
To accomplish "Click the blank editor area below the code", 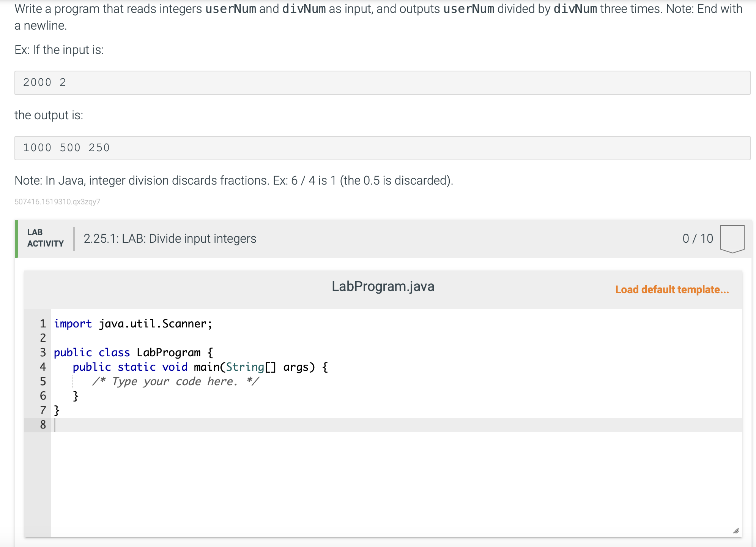I will tap(380, 482).
